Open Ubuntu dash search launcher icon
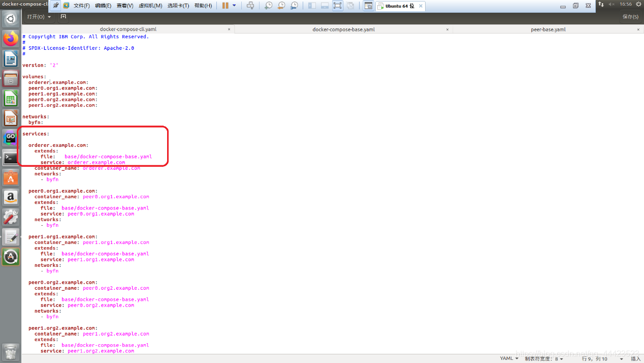644x363 pixels. point(11,19)
